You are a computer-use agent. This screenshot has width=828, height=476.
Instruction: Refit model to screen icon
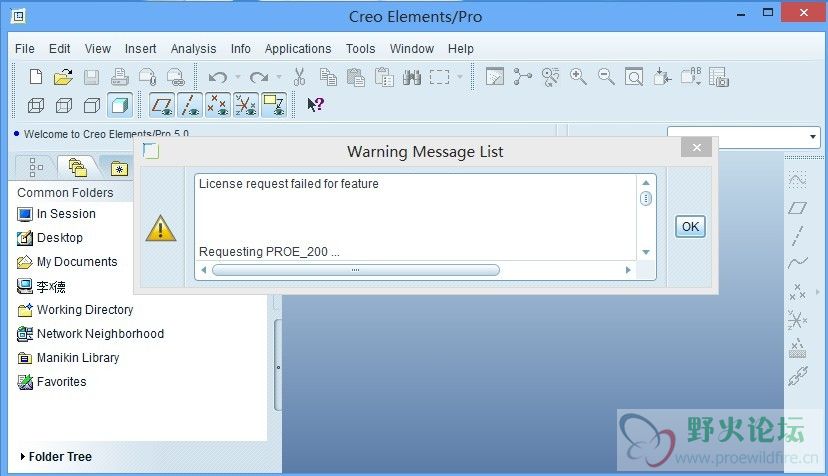634,77
